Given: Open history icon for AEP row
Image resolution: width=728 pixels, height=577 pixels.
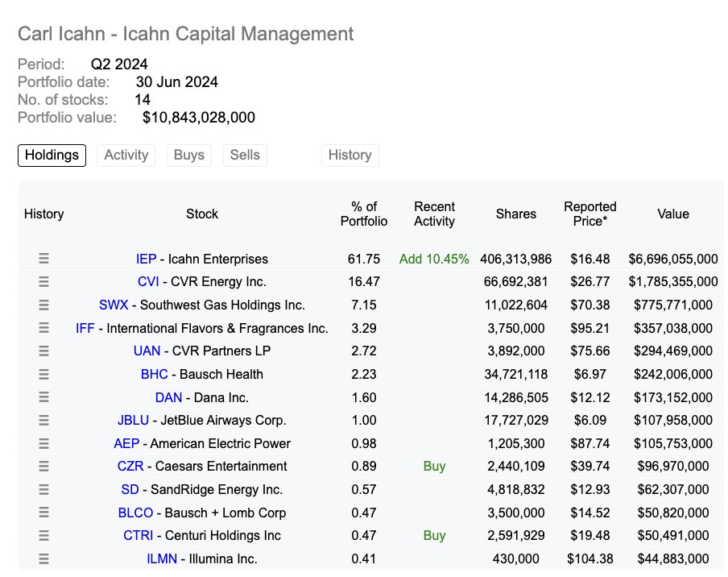Looking at the screenshot, I should pos(43,443).
